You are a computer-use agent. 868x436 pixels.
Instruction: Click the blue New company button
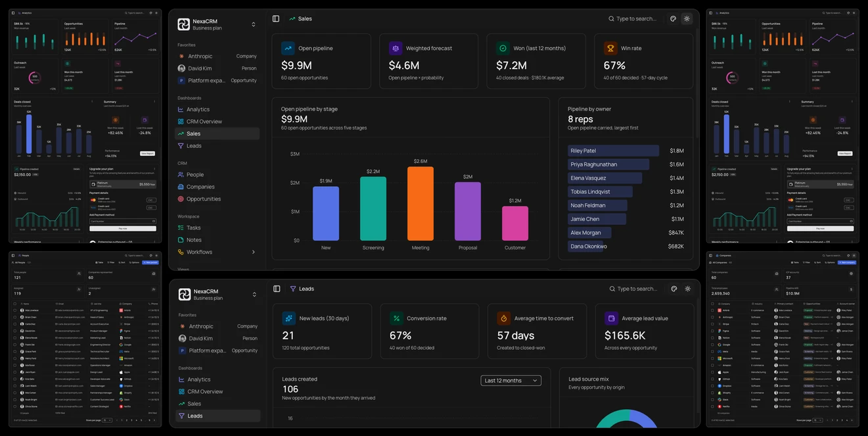tap(847, 262)
